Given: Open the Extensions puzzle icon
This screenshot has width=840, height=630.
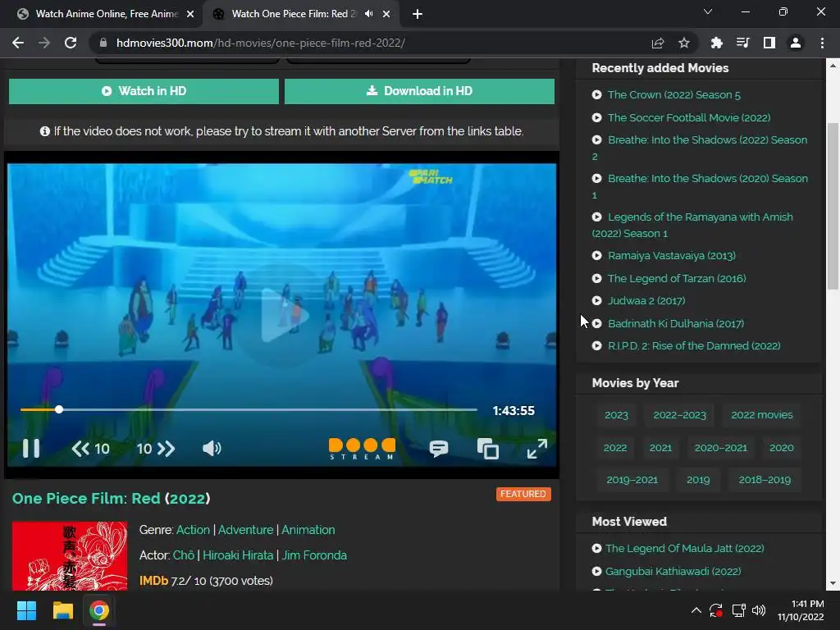Looking at the screenshot, I should [716, 43].
